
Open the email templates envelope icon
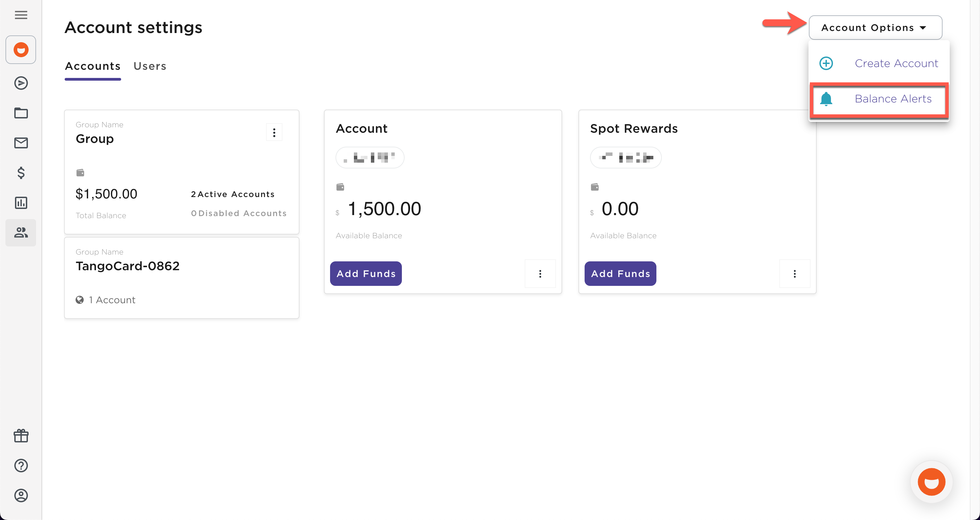[x=20, y=143]
